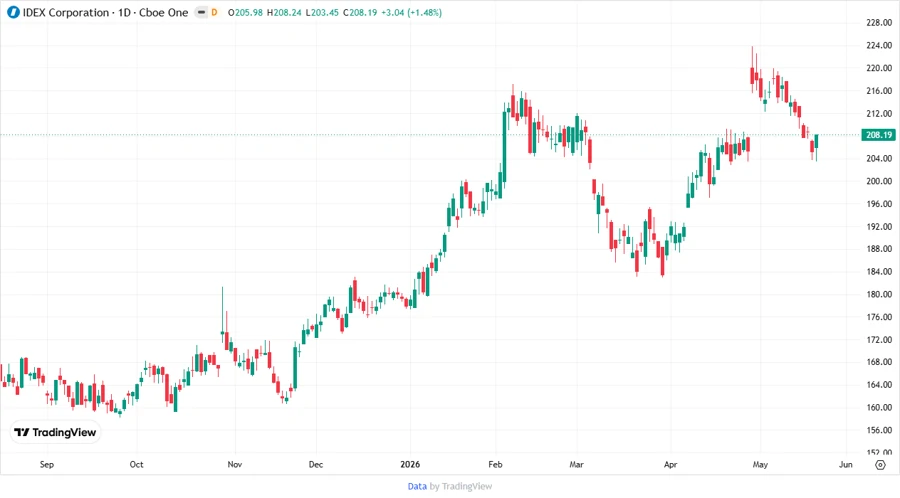Click the 220.00 price axis label
The height and width of the screenshot is (498, 900).
[879, 68]
